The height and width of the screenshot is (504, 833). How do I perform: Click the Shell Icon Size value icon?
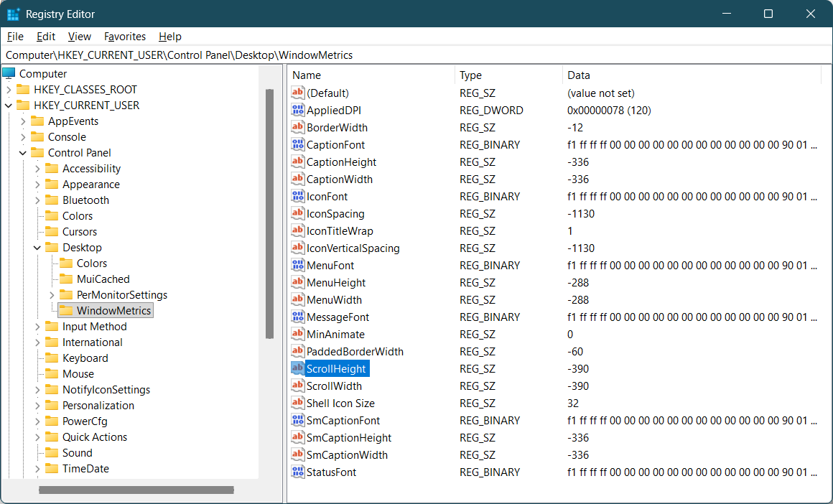click(x=298, y=403)
